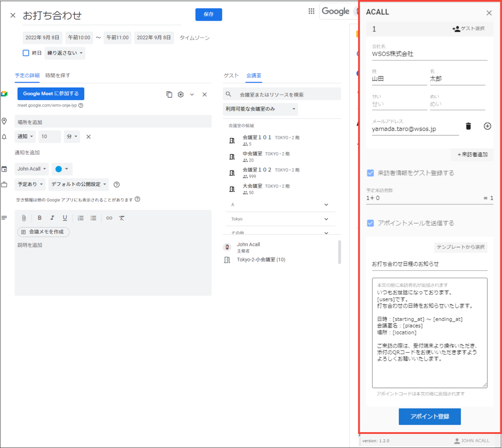Viewport: 502px width, 448px height.
Task: Click the 場所を追加 location field
Action: (113, 122)
